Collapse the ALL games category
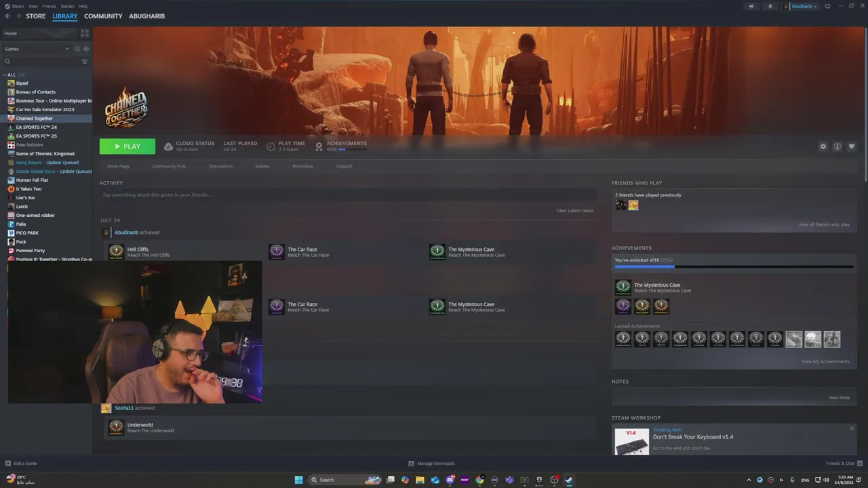This screenshot has height=488, width=868. (x=4, y=75)
